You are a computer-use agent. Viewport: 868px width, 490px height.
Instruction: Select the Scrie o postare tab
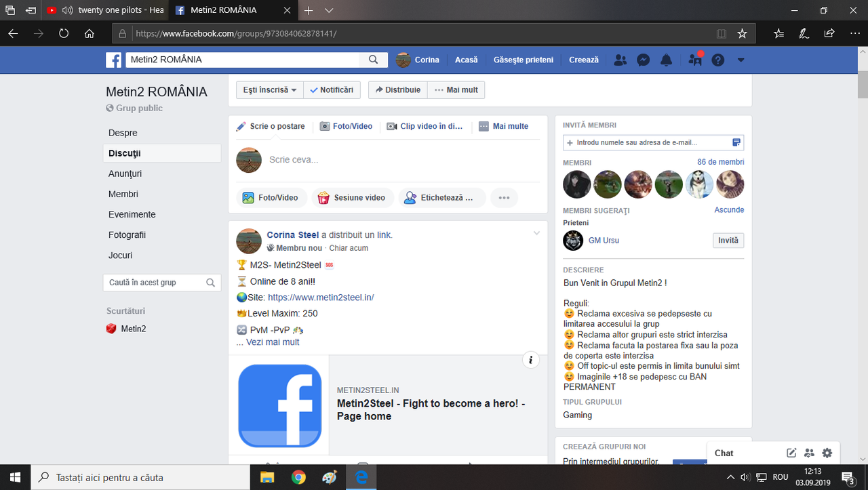pyautogui.click(x=271, y=126)
